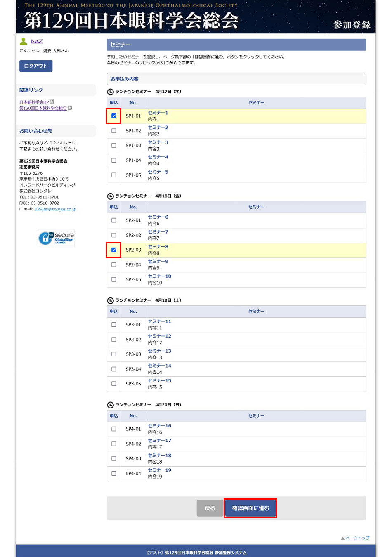Open the セミナー11 link
Image resolution: width=392 pixels, height=557 pixels.
tap(159, 321)
